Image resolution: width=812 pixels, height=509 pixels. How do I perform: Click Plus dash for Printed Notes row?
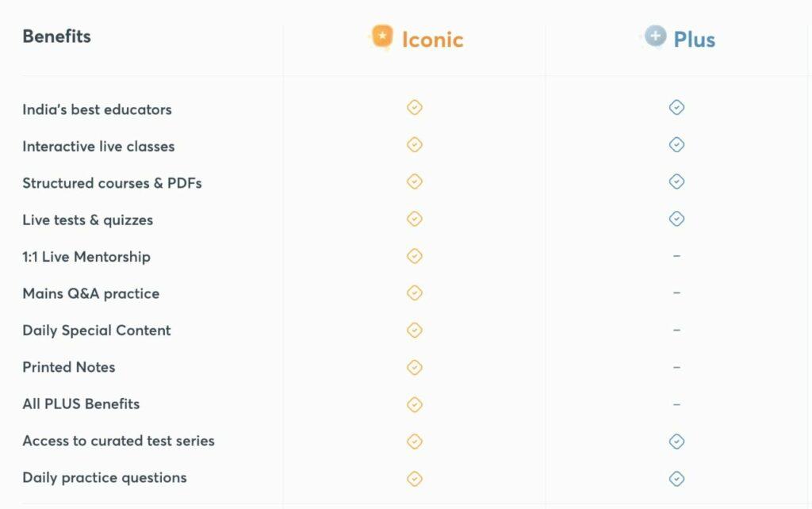click(x=676, y=367)
